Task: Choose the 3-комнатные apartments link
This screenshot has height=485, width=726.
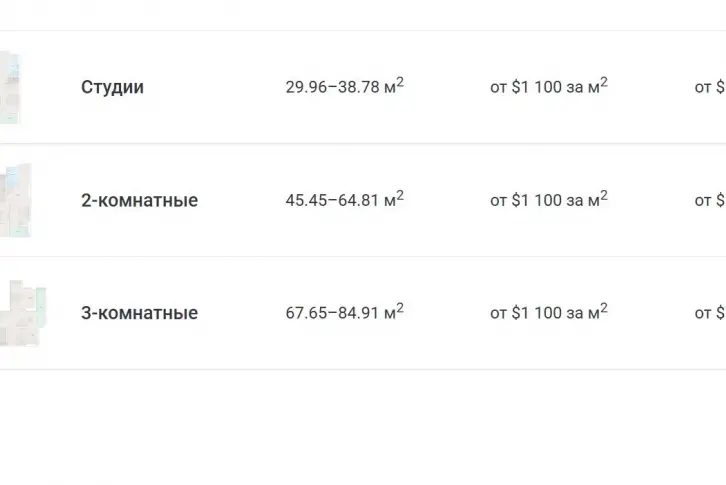Action: [x=139, y=313]
